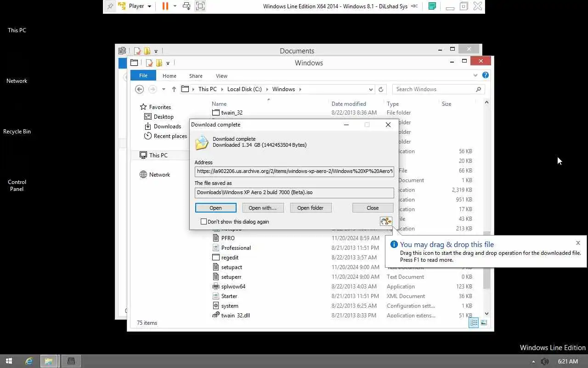Click the clock showing 6:21 AM
Image resolution: width=588 pixels, height=368 pixels.
(x=568, y=362)
